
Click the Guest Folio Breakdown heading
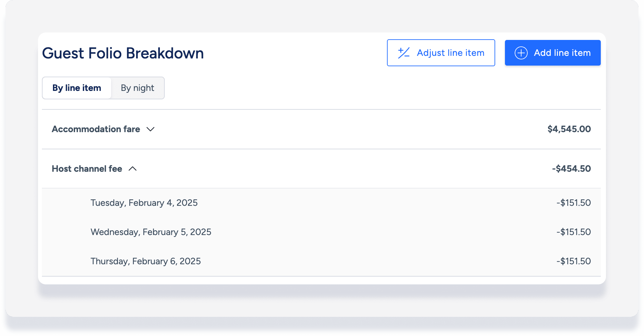pyautogui.click(x=123, y=53)
